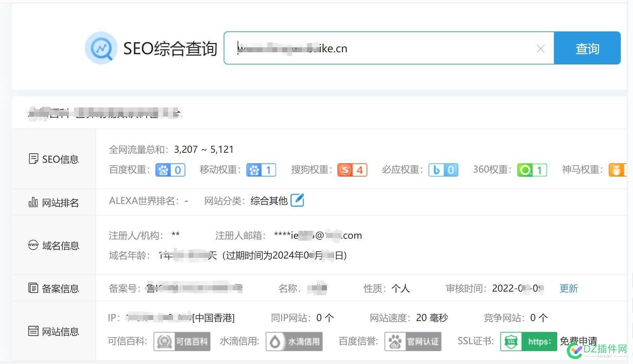This screenshot has width=633, height=364.
Task: Click the blurred site title heading
Action: [105, 113]
